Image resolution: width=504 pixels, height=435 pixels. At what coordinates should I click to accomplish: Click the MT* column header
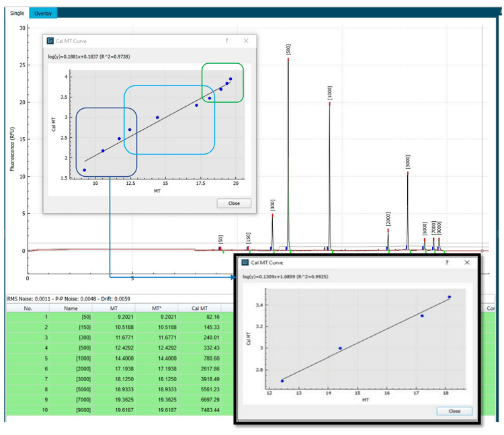[x=159, y=308]
